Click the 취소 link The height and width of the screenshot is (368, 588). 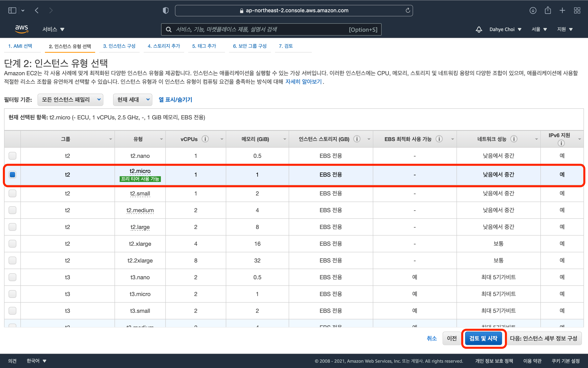[432, 338]
